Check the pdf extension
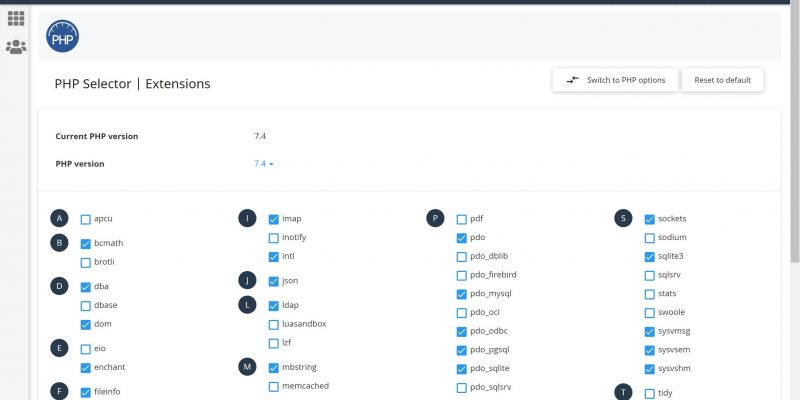800x400 pixels. pyautogui.click(x=462, y=219)
